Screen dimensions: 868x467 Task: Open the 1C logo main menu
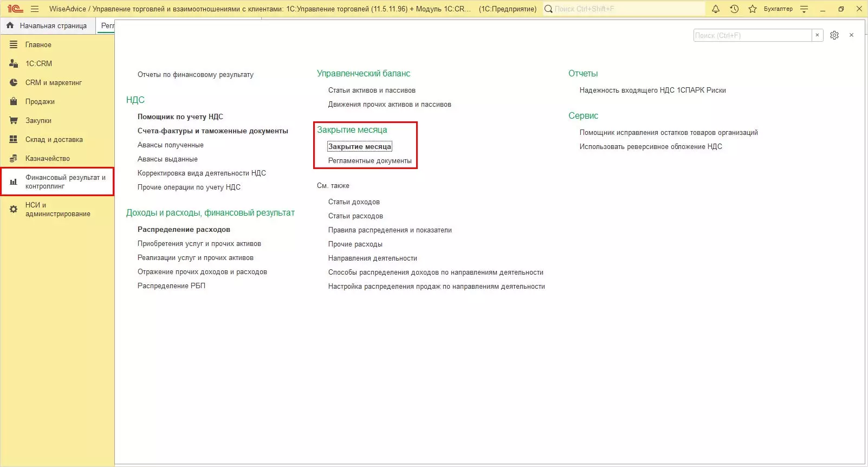pyautogui.click(x=15, y=9)
